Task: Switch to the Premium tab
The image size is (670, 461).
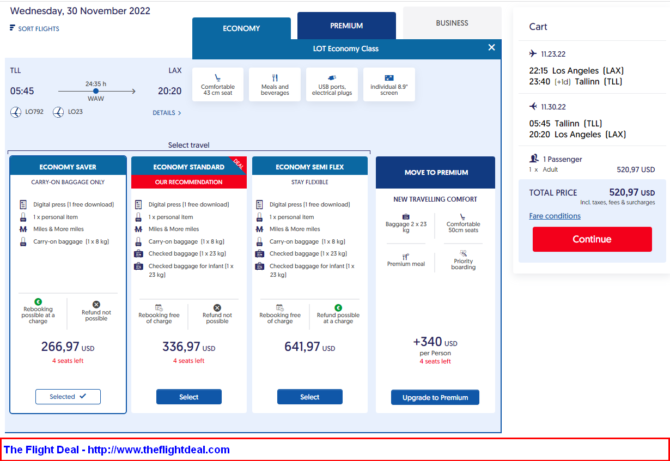Action: click(x=347, y=26)
